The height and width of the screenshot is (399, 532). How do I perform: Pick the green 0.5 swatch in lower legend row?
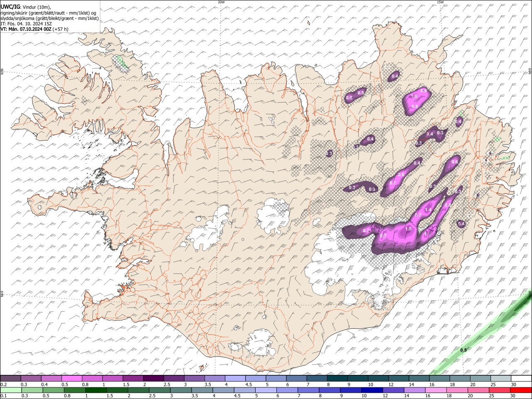[54, 390]
